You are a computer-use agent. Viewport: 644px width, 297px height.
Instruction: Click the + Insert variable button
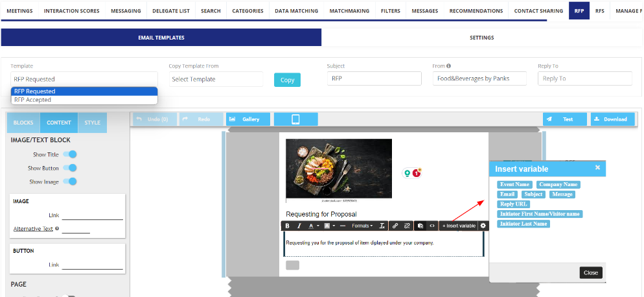[459, 226]
